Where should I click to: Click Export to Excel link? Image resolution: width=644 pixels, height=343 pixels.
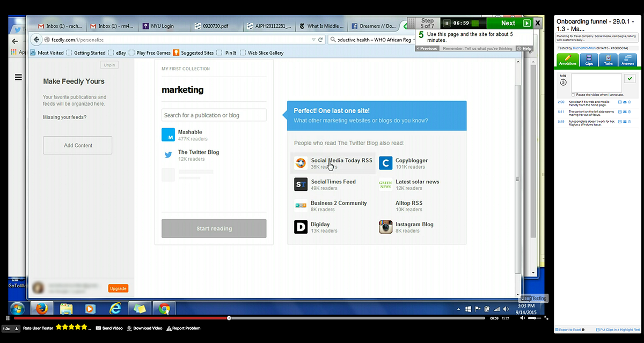569,330
